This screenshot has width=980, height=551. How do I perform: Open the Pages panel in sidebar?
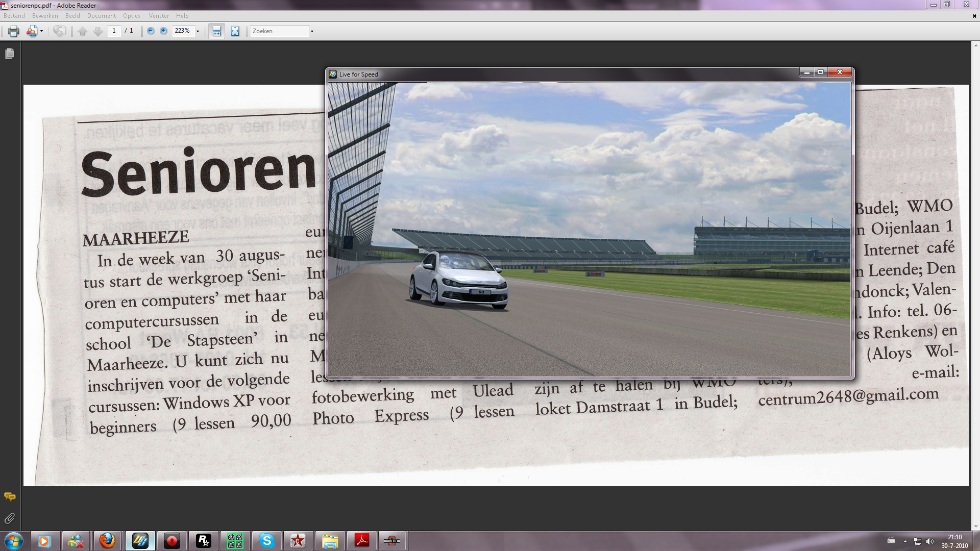point(10,54)
